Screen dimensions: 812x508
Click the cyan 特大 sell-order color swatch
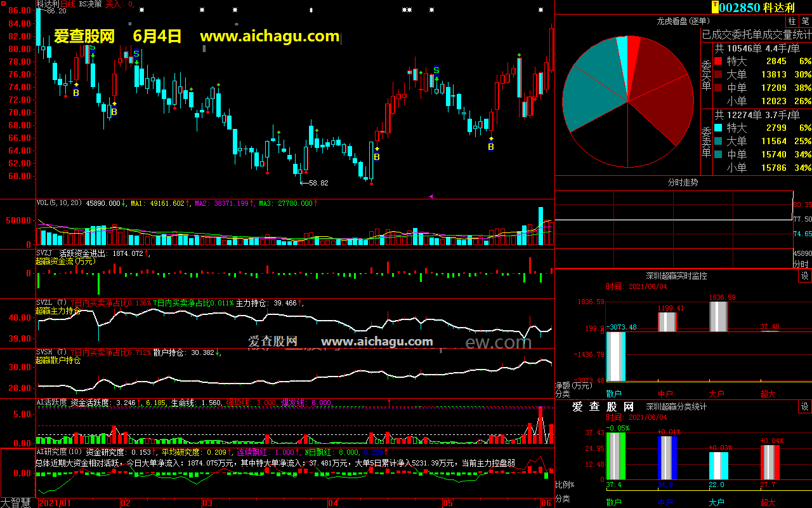718,128
